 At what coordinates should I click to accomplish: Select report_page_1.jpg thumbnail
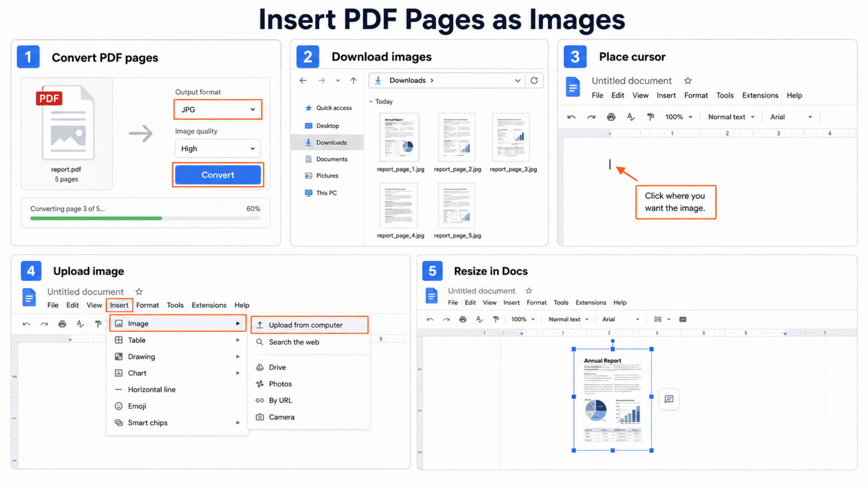pyautogui.click(x=400, y=138)
